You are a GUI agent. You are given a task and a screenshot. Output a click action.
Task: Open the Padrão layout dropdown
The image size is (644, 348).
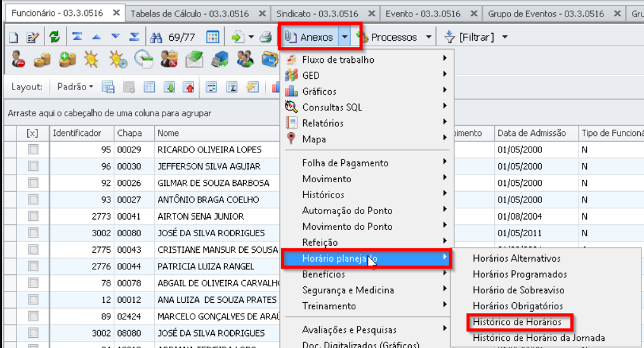click(x=75, y=87)
